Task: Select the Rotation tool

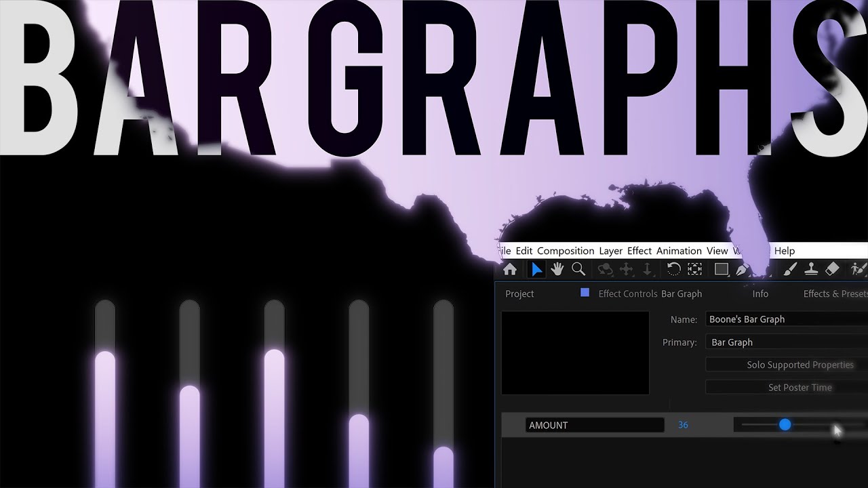Action: click(x=673, y=270)
